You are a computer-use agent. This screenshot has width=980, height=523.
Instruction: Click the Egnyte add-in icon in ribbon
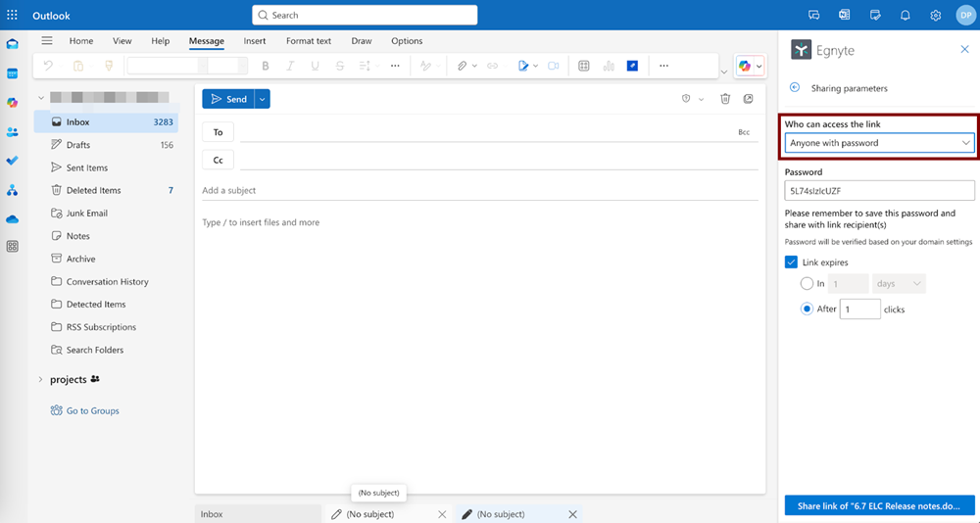(633, 66)
